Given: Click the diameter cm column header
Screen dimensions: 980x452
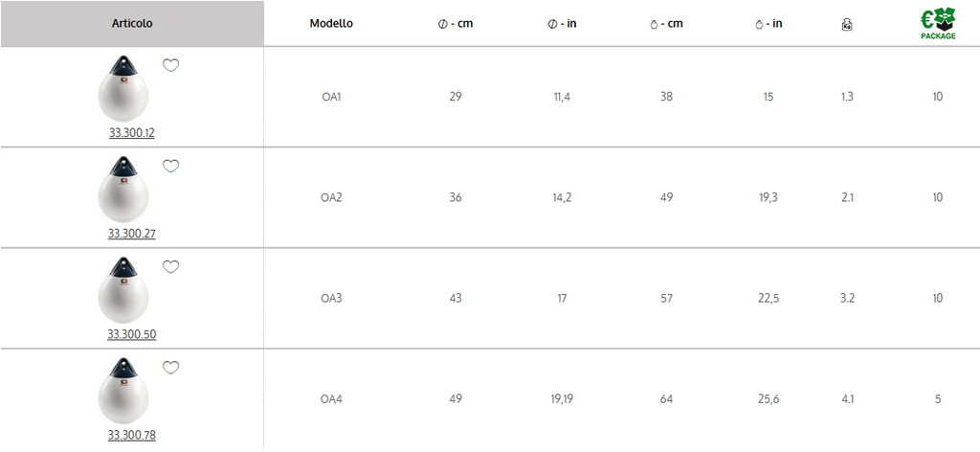Looking at the screenshot, I should pos(455,24).
